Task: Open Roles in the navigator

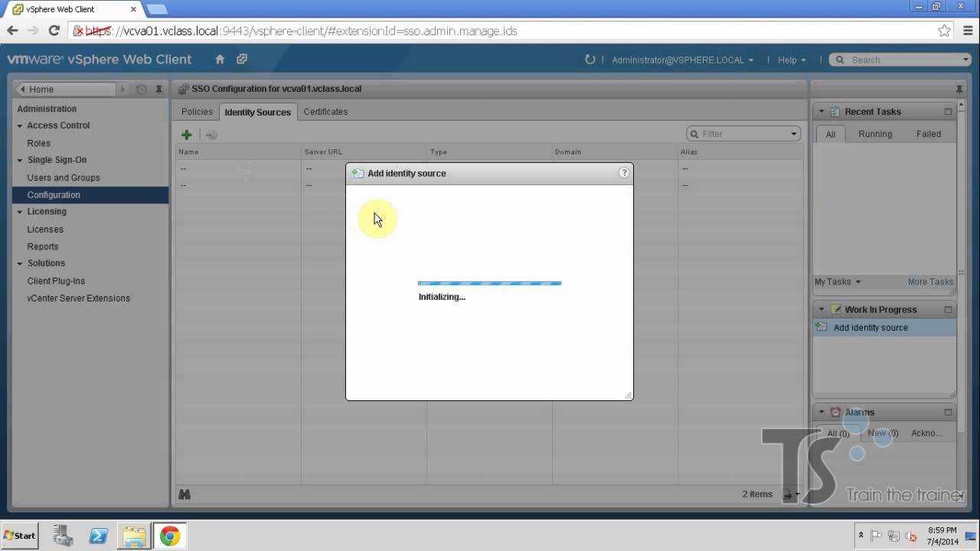Action: click(x=38, y=143)
